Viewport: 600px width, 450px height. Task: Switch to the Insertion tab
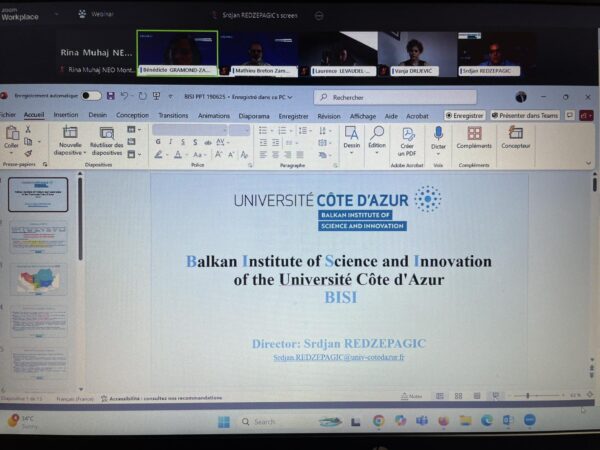66,115
